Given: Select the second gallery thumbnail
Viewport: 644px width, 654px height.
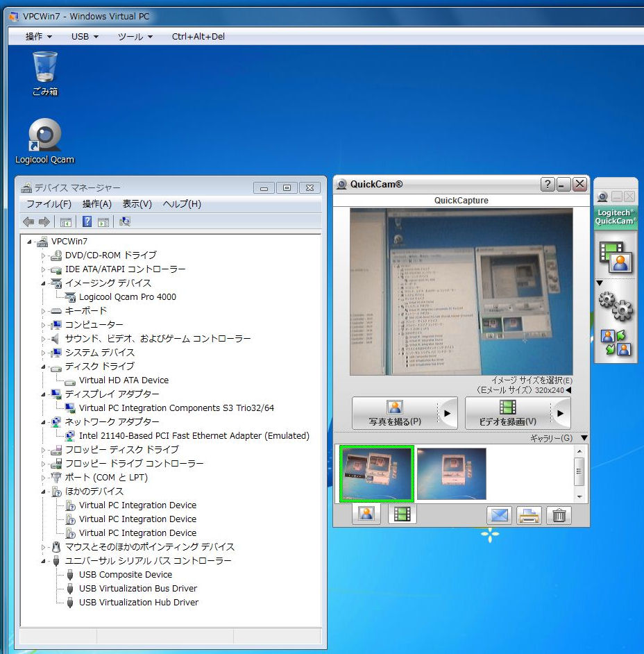Looking at the screenshot, I should coord(452,473).
